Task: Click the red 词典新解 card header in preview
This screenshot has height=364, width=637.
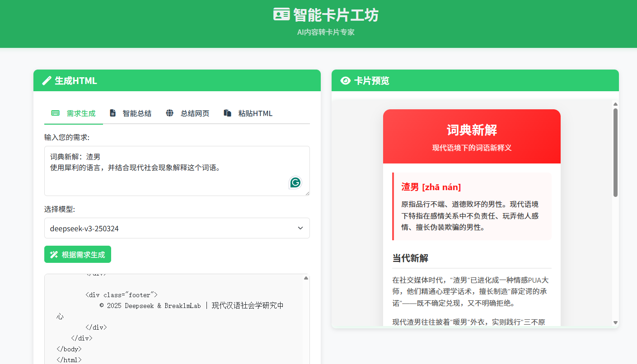Action: tap(472, 135)
